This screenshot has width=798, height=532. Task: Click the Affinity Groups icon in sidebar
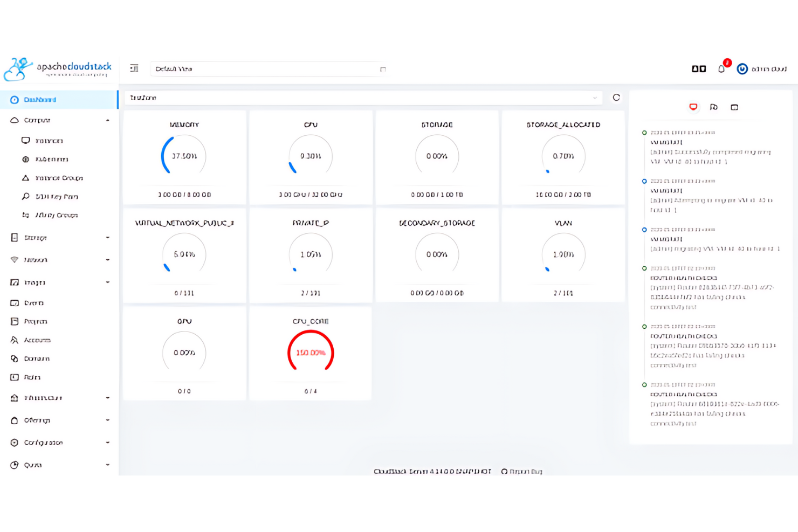point(25,215)
